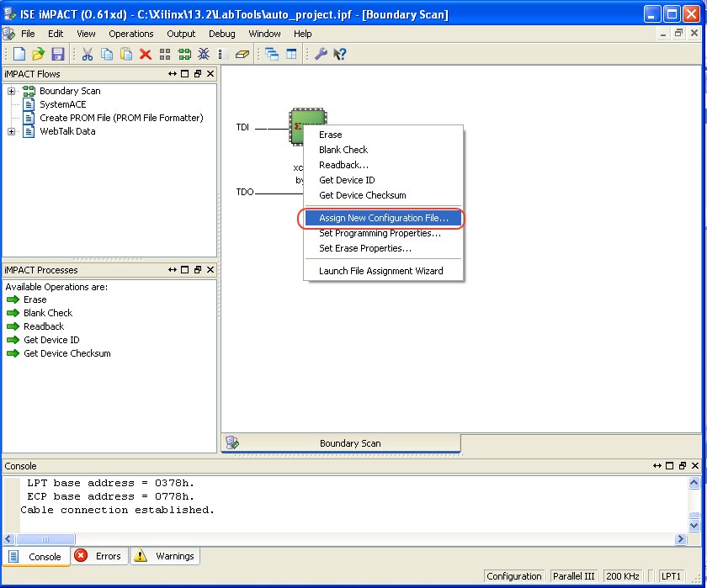Switch to the Warnings tab
This screenshot has height=588, width=707.
165,556
